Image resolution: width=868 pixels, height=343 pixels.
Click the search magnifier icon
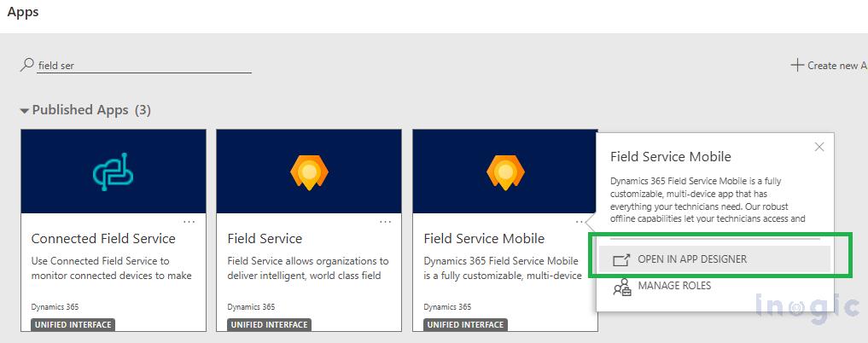point(26,65)
